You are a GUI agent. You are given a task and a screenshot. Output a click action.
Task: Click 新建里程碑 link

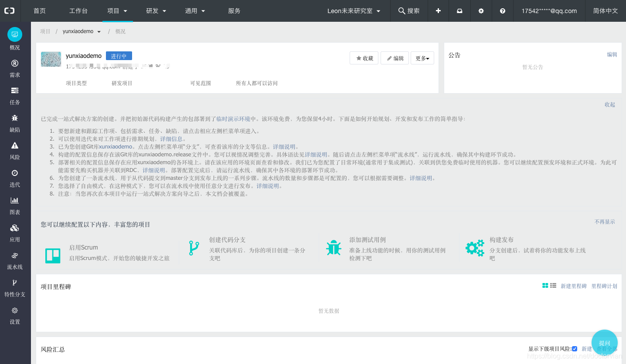click(x=574, y=286)
